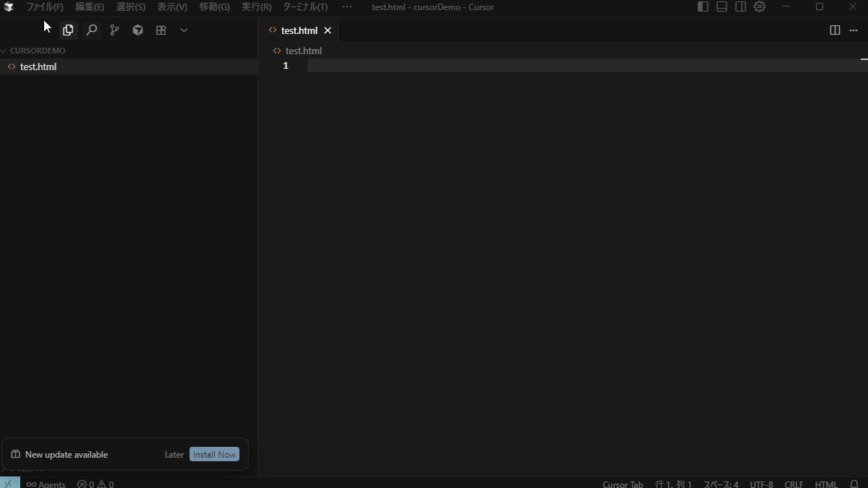Click the New update available text

pyautogui.click(x=67, y=455)
